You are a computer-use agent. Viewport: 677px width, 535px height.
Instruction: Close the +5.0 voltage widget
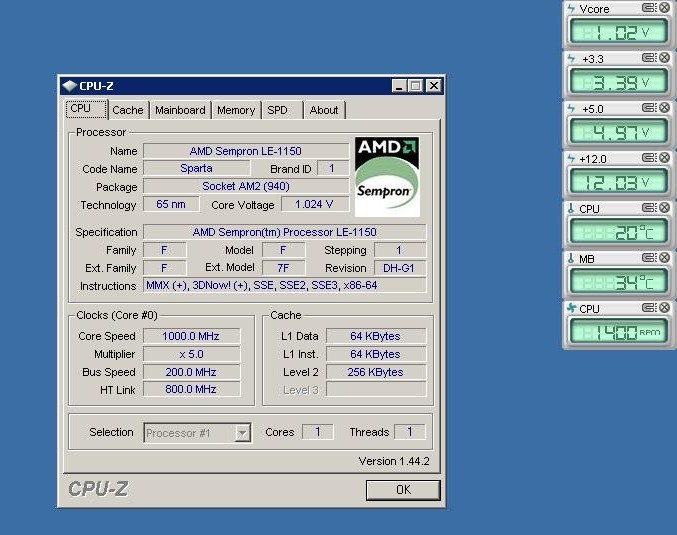coord(664,108)
